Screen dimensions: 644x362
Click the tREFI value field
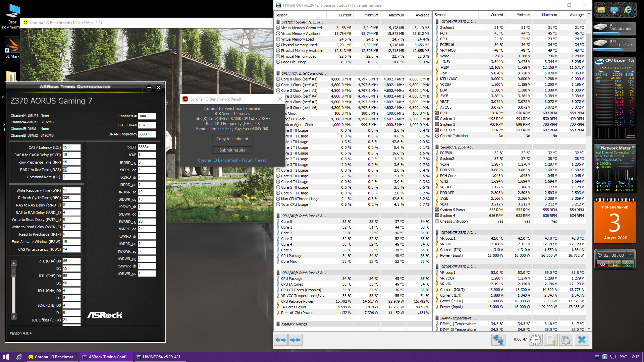click(x=147, y=147)
